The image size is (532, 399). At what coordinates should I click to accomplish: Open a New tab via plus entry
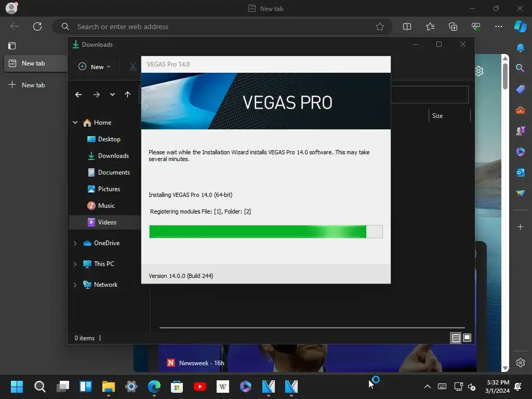click(x=27, y=85)
